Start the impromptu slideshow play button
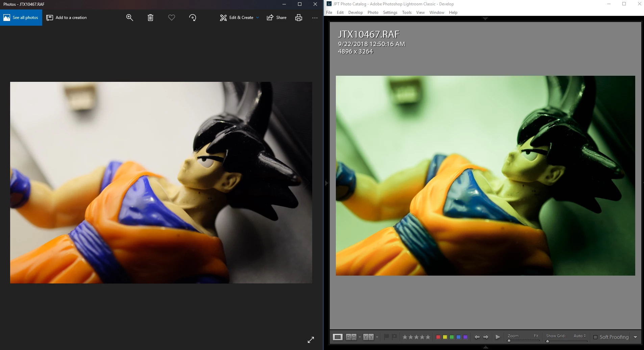644x350 pixels. click(498, 337)
